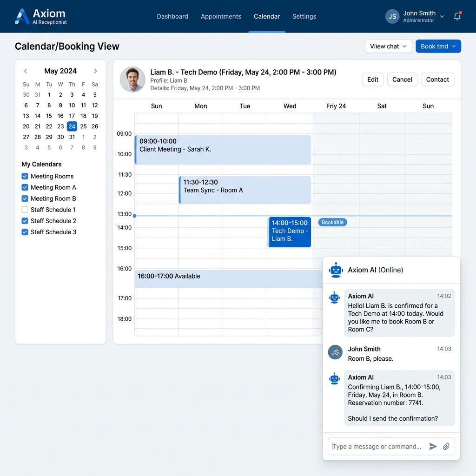Select May 1 in mini calendar
This screenshot has width=476, height=476.
[x=49, y=95]
